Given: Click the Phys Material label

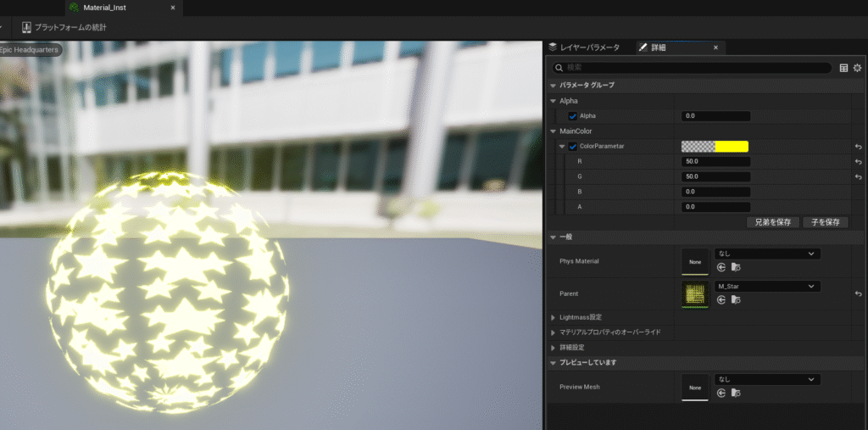Looking at the screenshot, I should pyautogui.click(x=579, y=261).
